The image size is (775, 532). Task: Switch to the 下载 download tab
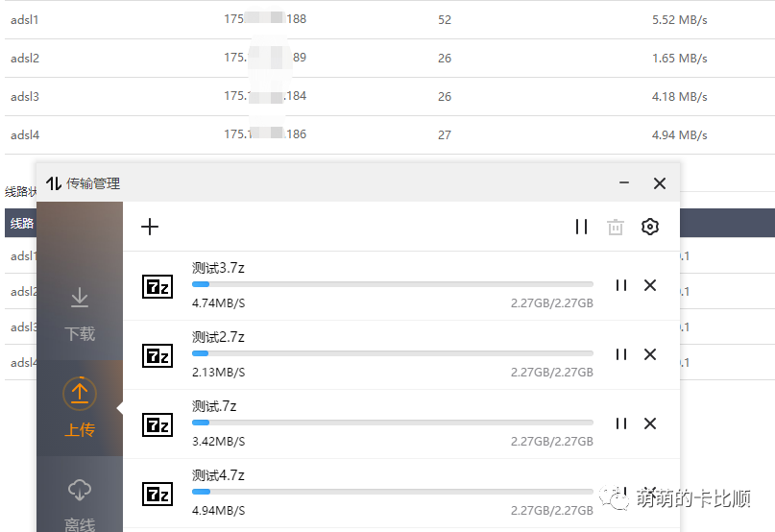[x=80, y=314]
